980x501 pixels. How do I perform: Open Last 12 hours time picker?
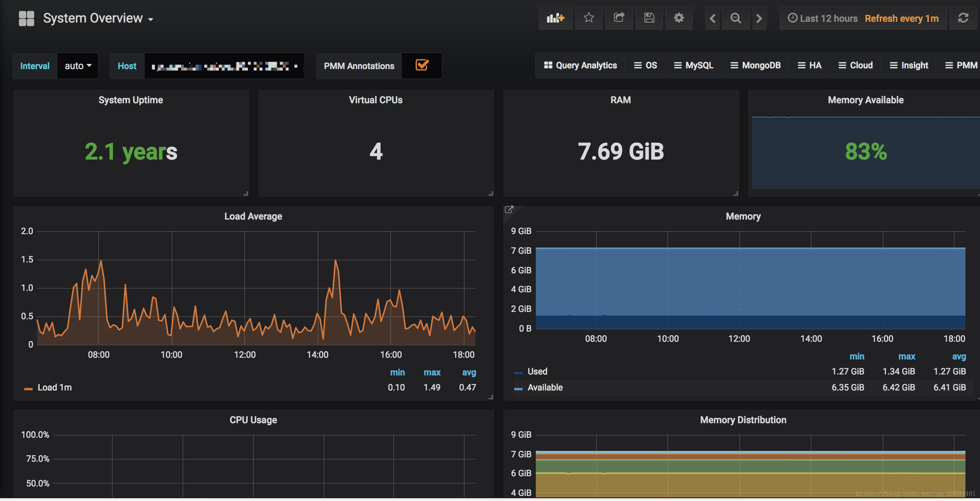pos(823,18)
